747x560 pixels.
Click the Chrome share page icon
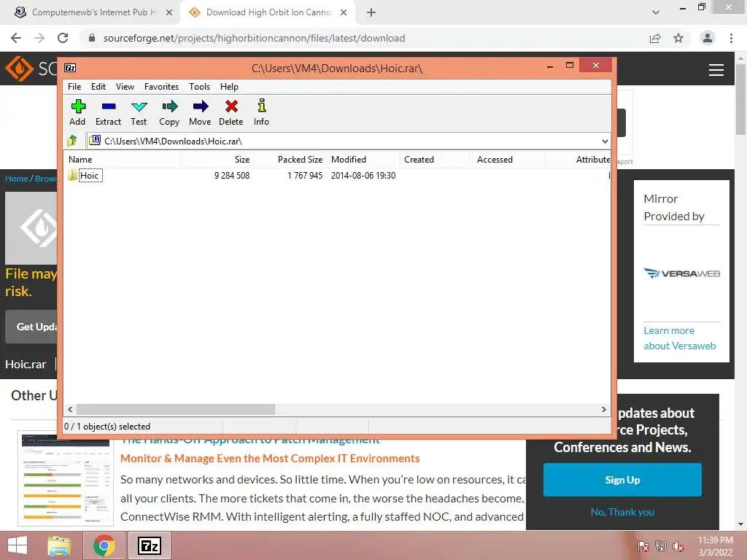[x=655, y=38]
